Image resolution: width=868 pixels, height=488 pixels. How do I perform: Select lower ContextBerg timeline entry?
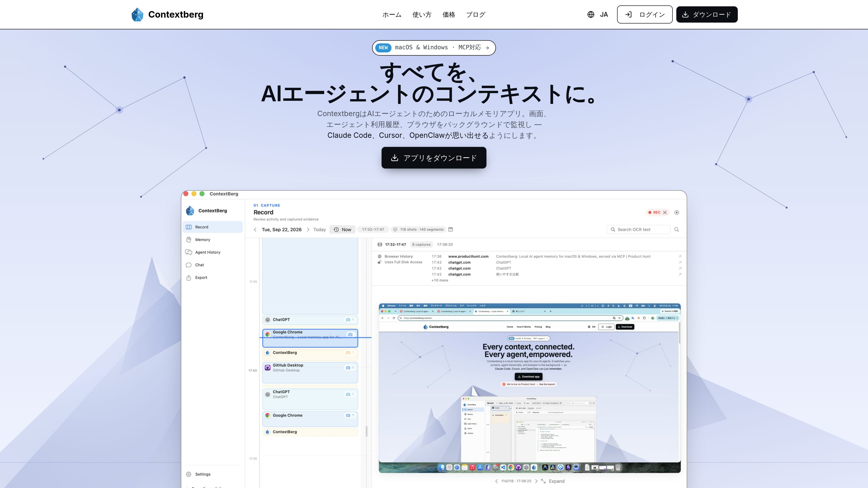pyautogui.click(x=310, y=432)
